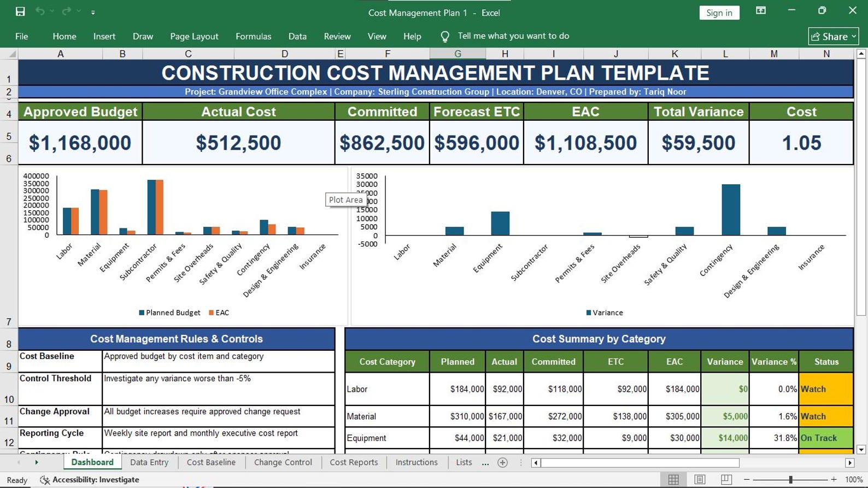Click the EAC value $1,108,500
The image size is (868, 488).
pyautogui.click(x=585, y=143)
